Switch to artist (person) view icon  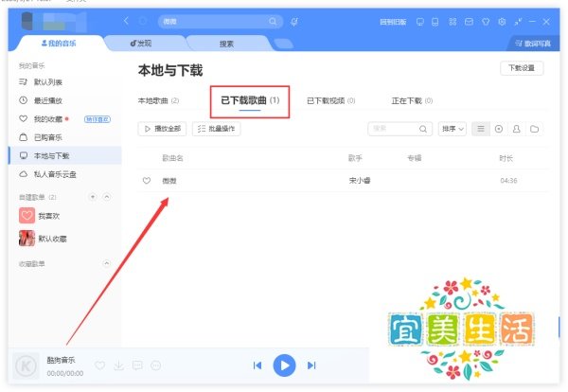tap(517, 129)
